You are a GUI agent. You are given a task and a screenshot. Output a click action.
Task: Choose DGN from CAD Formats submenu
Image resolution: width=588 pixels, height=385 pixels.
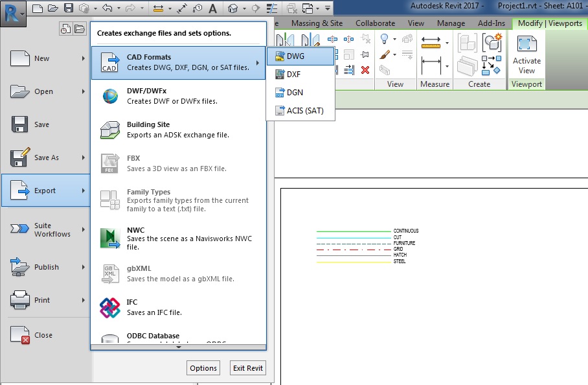coord(300,92)
